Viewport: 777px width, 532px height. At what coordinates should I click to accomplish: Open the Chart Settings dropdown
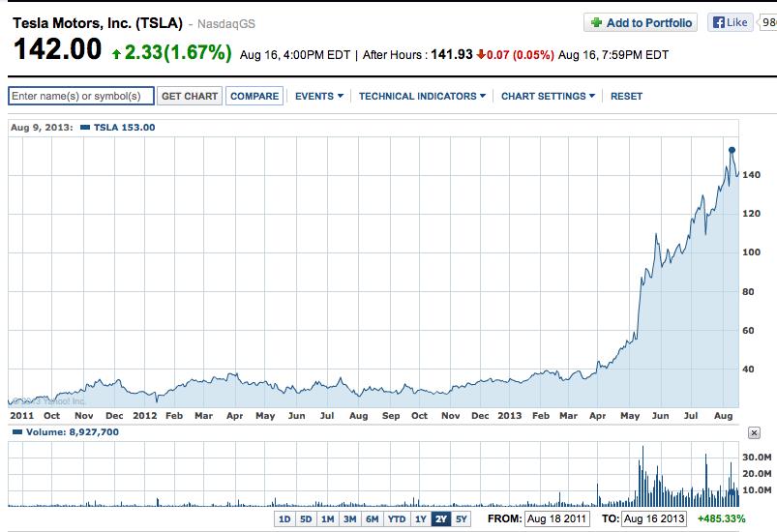(548, 96)
